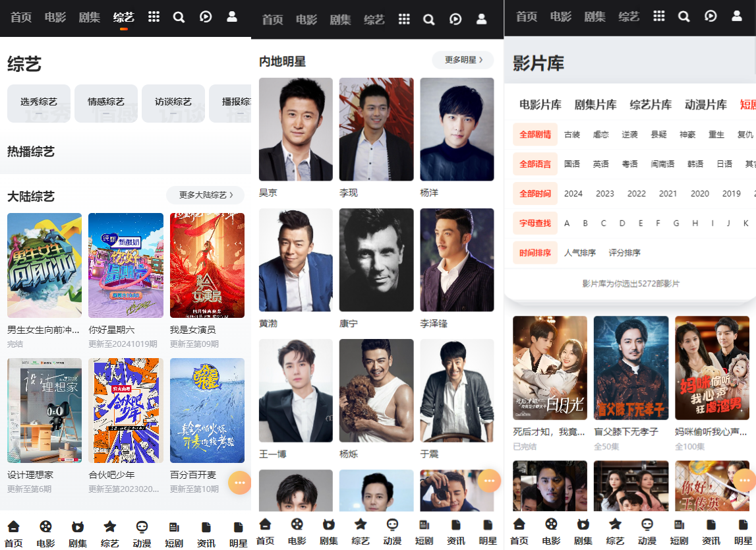Open 综艺 tab in left panel header
Screen dimensions: 756x550
(x=123, y=17)
